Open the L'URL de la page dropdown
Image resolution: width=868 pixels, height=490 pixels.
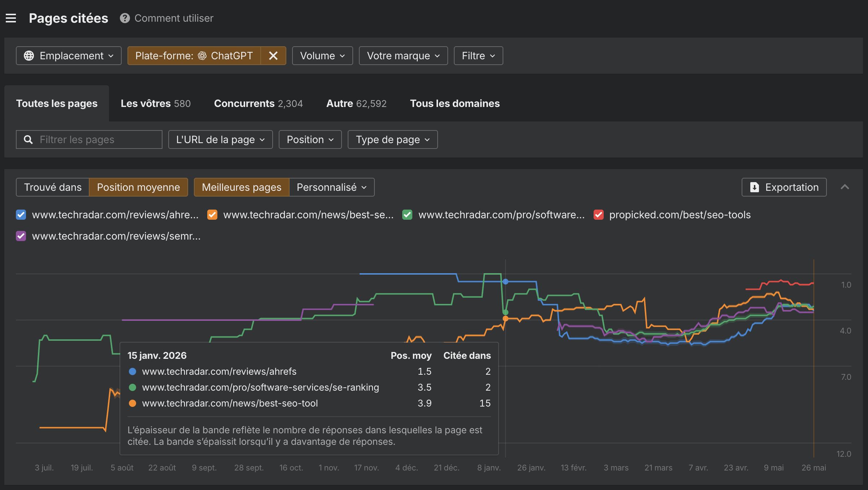pos(221,139)
